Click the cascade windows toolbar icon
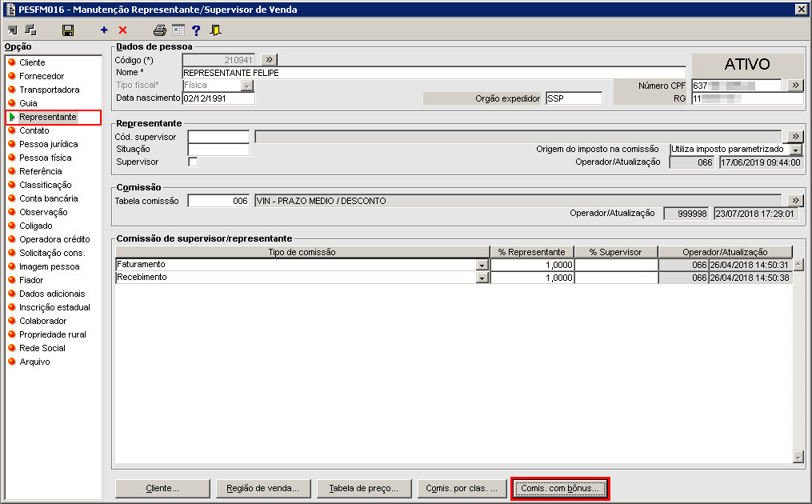 (x=30, y=30)
